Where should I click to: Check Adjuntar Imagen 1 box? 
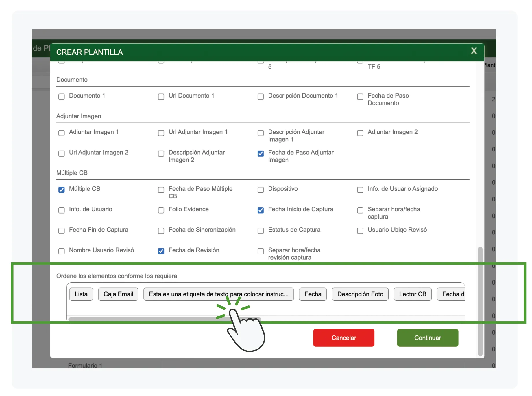pos(62,133)
